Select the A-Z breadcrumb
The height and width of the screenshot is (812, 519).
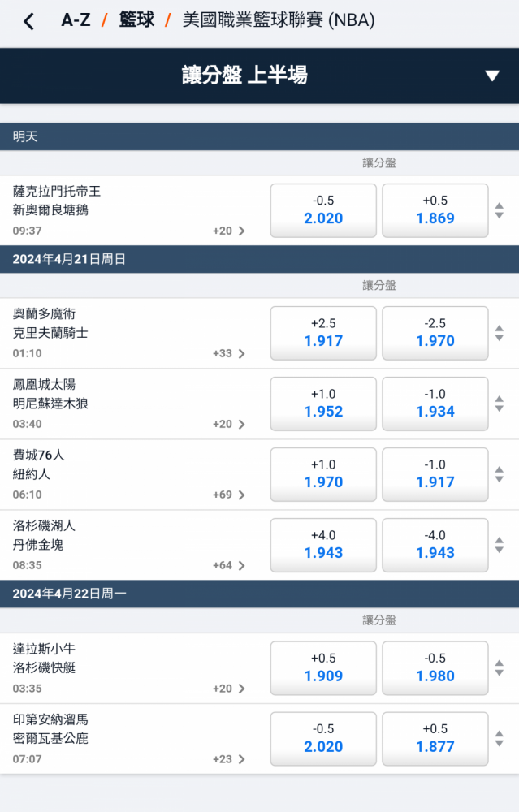coord(76,20)
